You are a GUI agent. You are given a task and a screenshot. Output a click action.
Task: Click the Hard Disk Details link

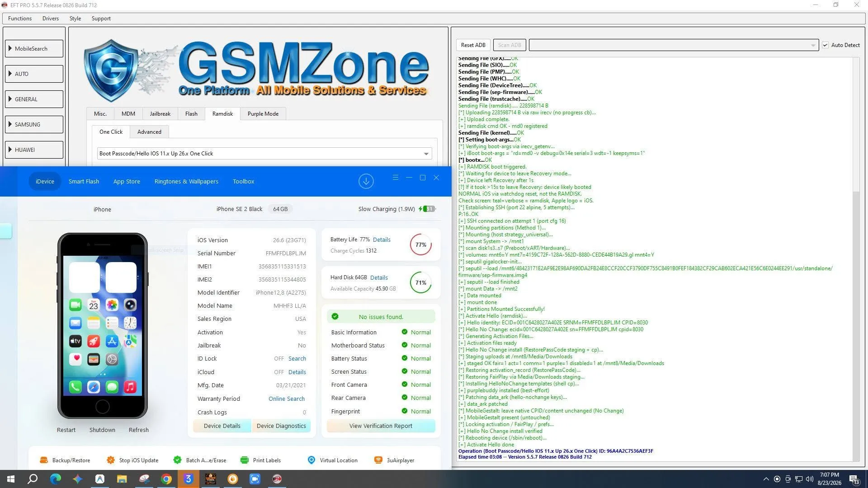(379, 277)
